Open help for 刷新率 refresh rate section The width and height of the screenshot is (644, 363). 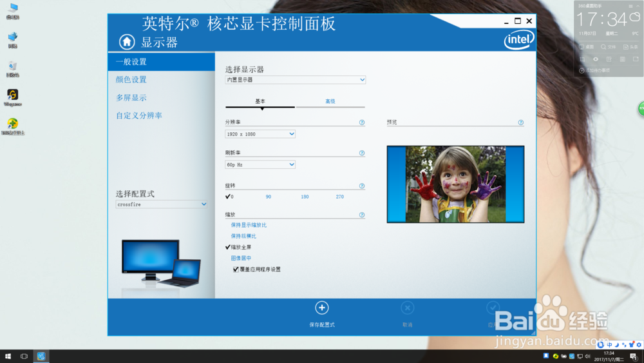coord(362,153)
